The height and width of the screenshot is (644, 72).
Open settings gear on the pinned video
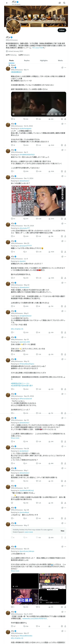click(x=56, y=114)
